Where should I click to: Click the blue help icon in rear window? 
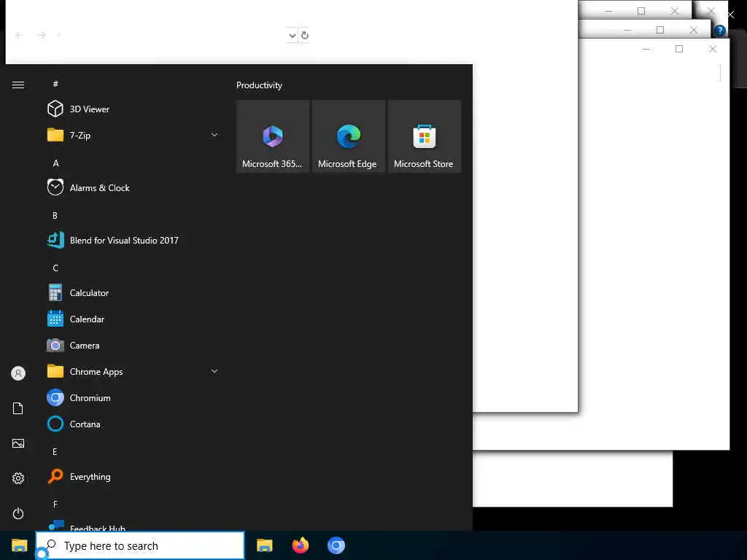click(x=719, y=31)
